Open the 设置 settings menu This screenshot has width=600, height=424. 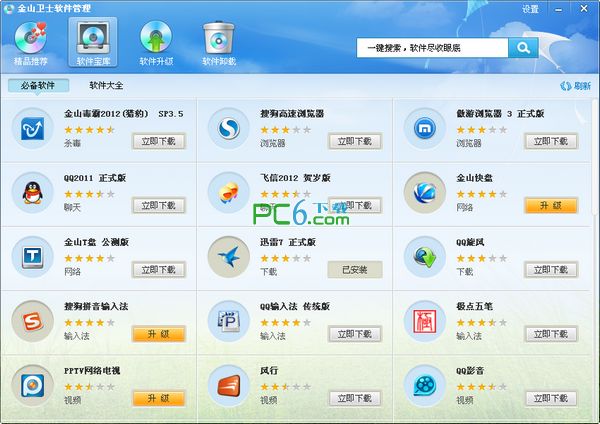click(x=530, y=9)
